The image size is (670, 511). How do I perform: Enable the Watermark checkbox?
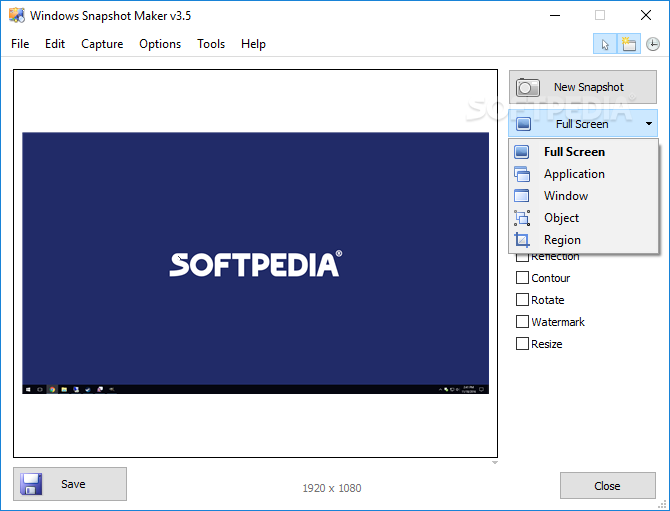(x=522, y=321)
